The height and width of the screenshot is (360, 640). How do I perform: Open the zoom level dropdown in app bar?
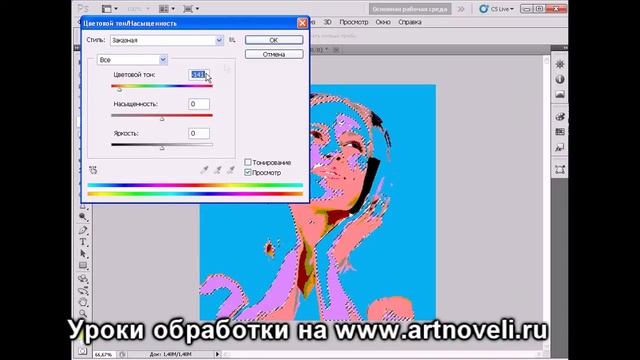coord(138,9)
